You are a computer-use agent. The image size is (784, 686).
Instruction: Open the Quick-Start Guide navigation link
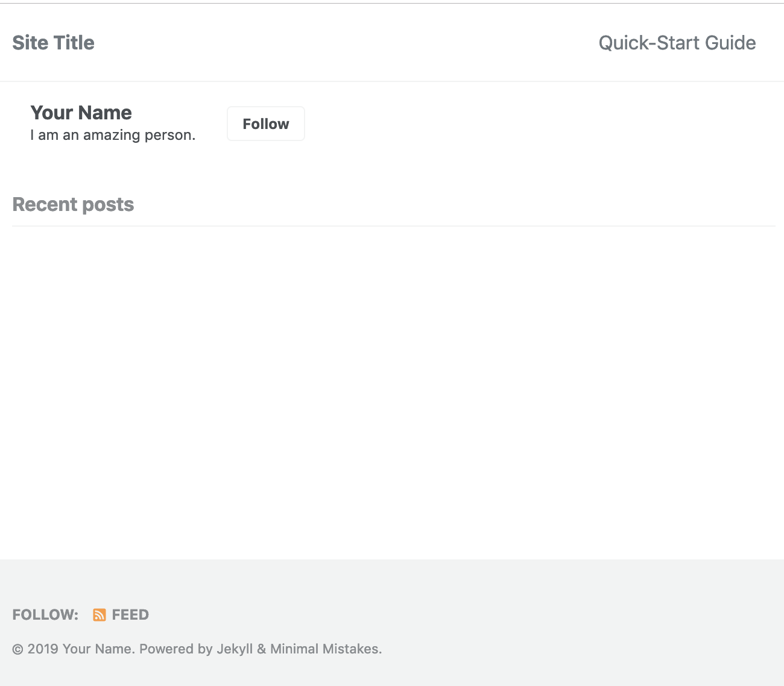click(x=677, y=43)
